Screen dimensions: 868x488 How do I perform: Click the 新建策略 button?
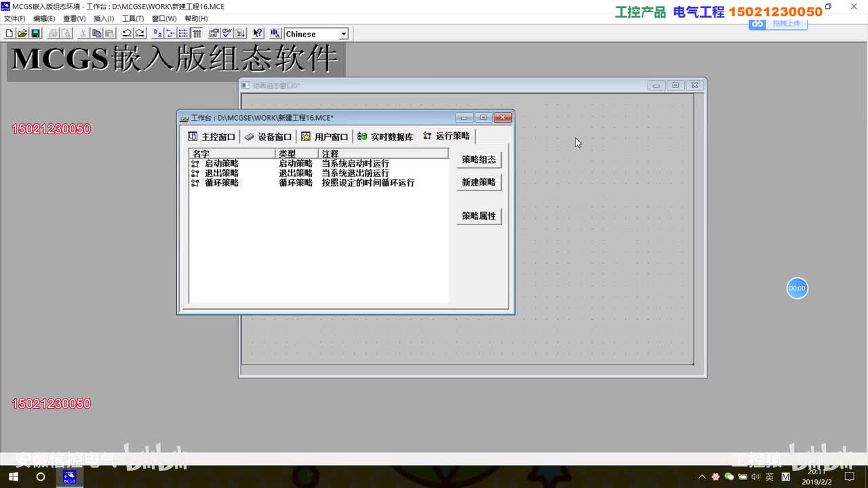pos(479,182)
